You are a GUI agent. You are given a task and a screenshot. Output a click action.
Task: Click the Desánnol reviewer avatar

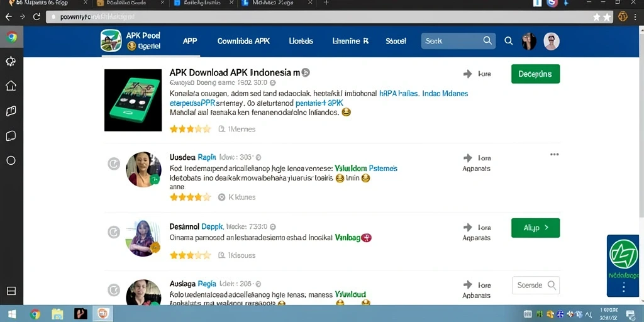point(143,238)
